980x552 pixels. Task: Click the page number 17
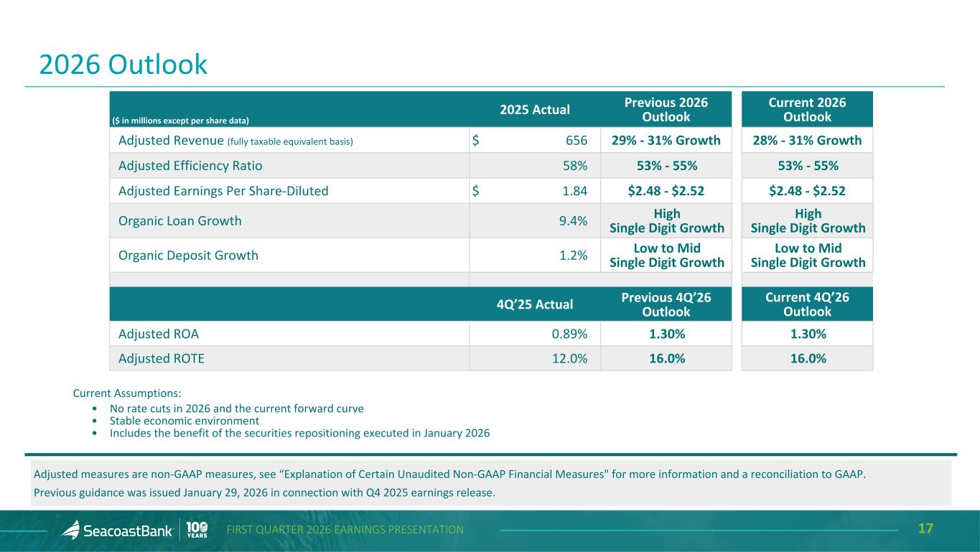coord(925,529)
